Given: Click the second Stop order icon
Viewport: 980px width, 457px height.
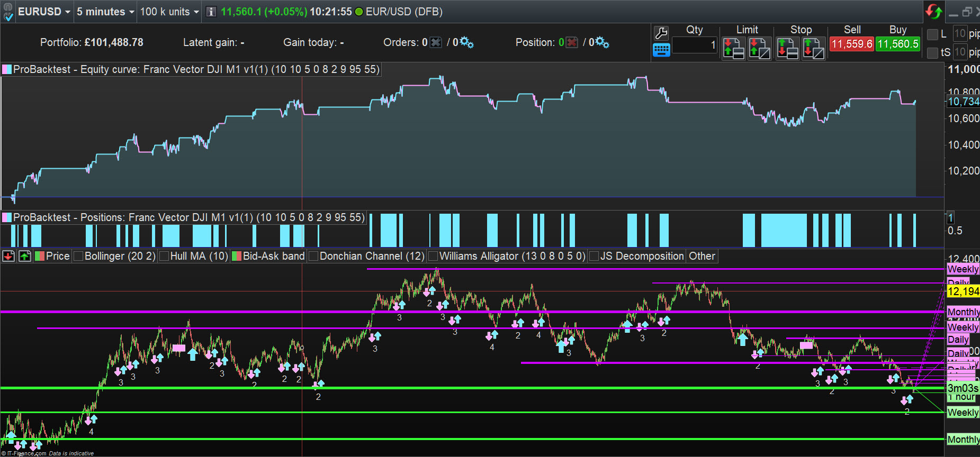Looking at the screenshot, I should click(x=813, y=49).
